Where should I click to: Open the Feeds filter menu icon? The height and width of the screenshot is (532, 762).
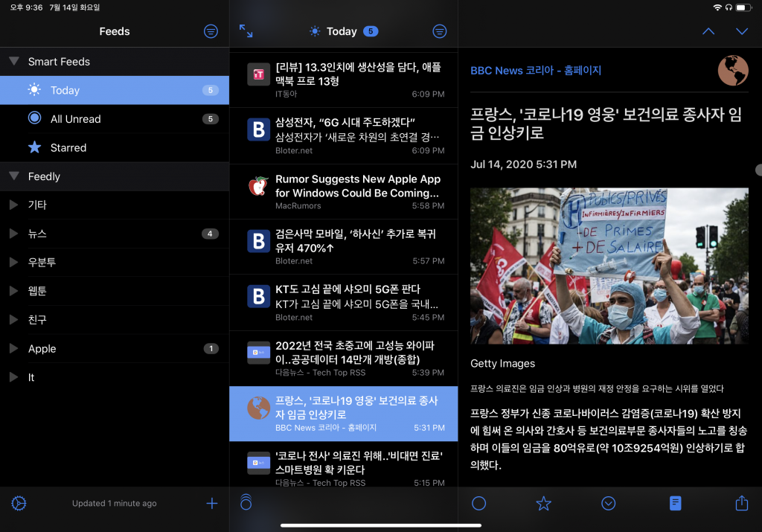pyautogui.click(x=211, y=31)
